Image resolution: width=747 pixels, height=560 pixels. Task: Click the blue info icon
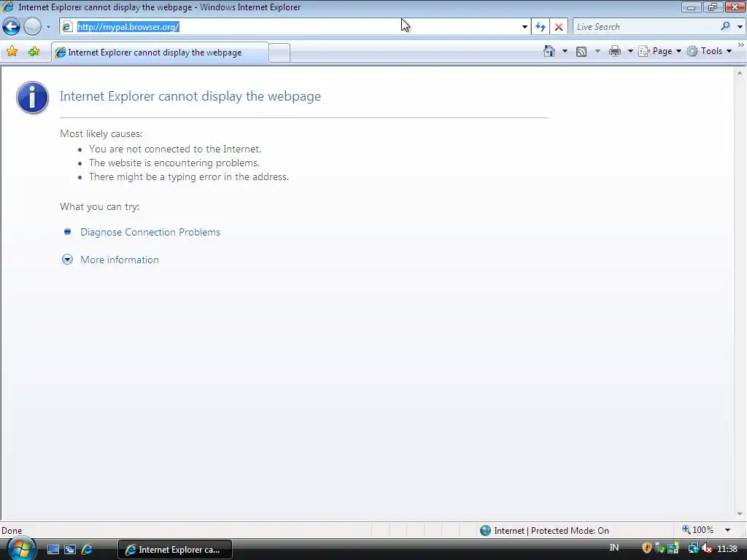click(x=32, y=97)
